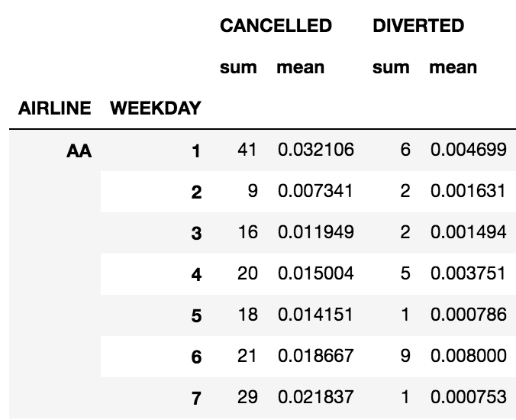
Task: Select the cancelled sum value 41
Action: pyautogui.click(x=247, y=150)
